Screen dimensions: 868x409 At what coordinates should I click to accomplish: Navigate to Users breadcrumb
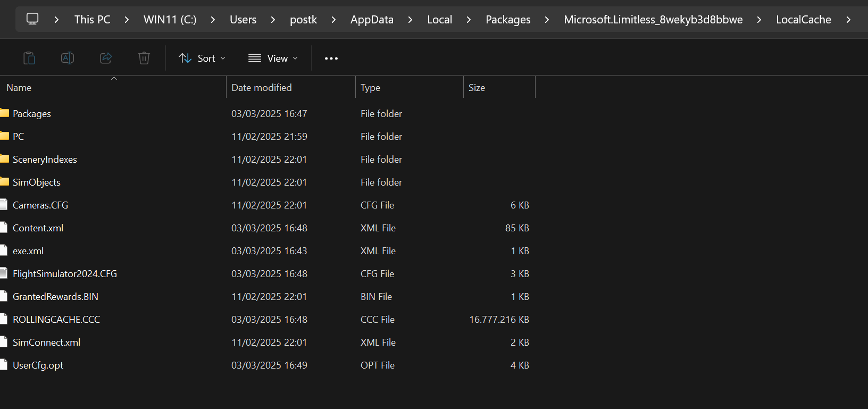(243, 20)
